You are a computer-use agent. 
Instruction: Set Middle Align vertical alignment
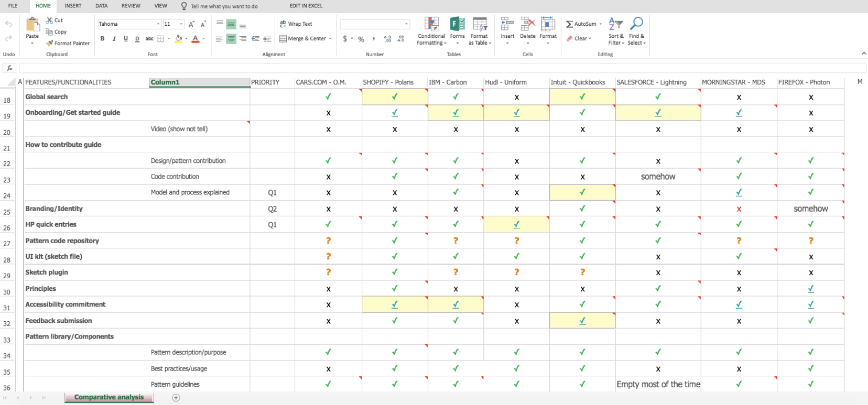pos(231,24)
